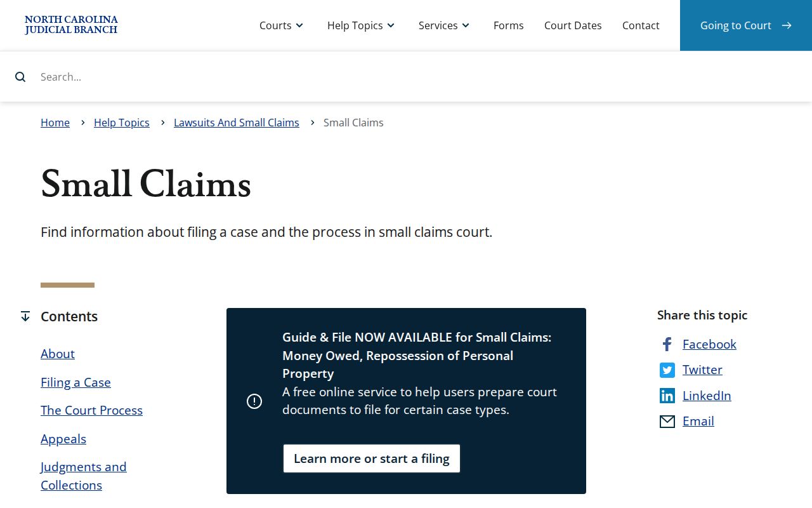
Task: Go to Home breadcrumb link
Action: click(x=55, y=123)
